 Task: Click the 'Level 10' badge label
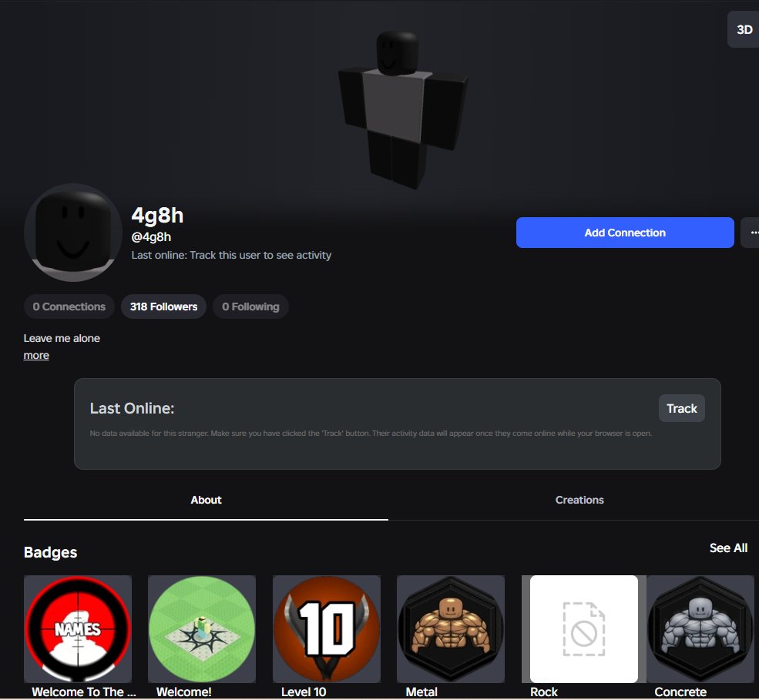(304, 692)
